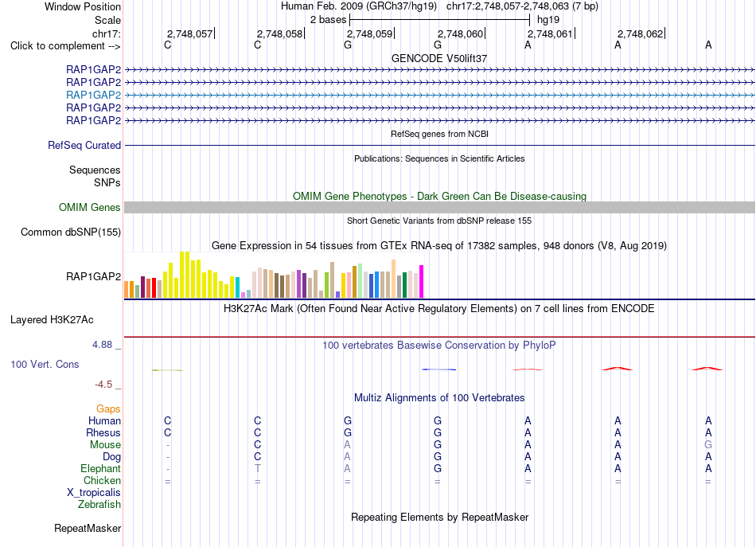This screenshot has width=756, height=547.
Task: Click the gray OMIM Genes bar
Action: coord(439,208)
